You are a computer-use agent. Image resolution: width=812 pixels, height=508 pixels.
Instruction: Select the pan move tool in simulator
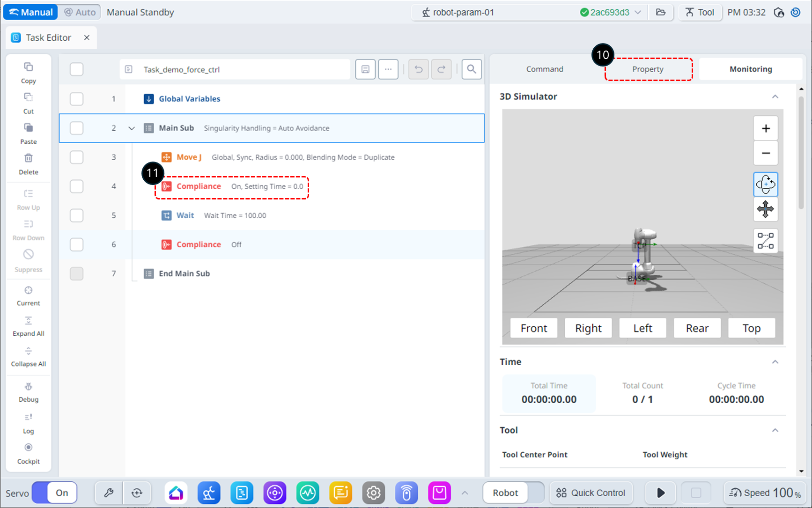765,209
